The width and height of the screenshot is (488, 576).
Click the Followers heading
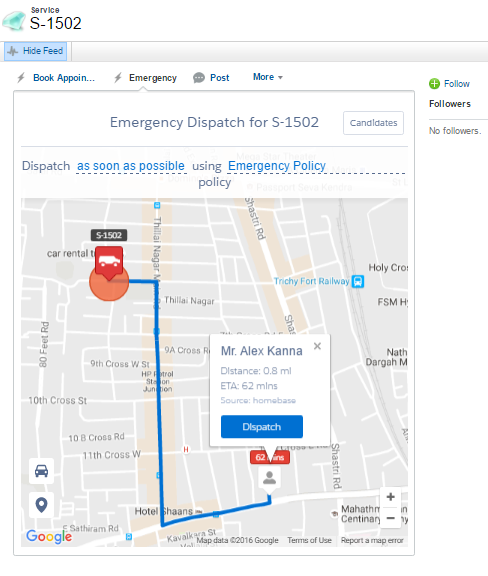[x=450, y=104]
